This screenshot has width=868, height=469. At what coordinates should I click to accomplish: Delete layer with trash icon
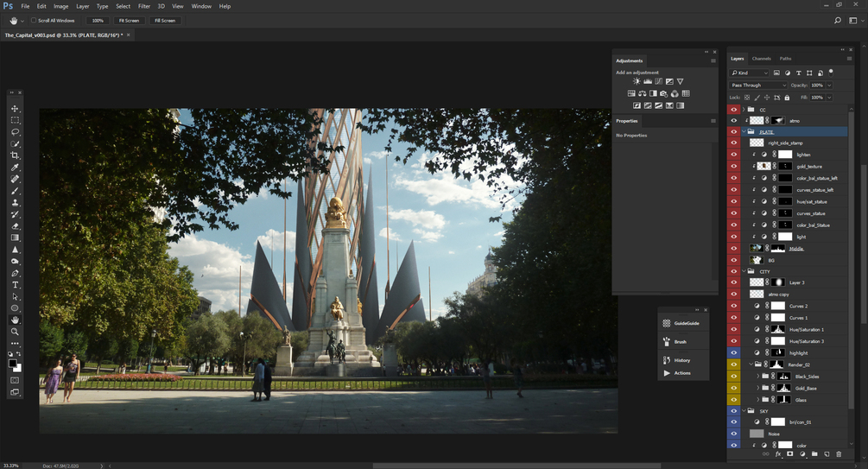(x=839, y=454)
